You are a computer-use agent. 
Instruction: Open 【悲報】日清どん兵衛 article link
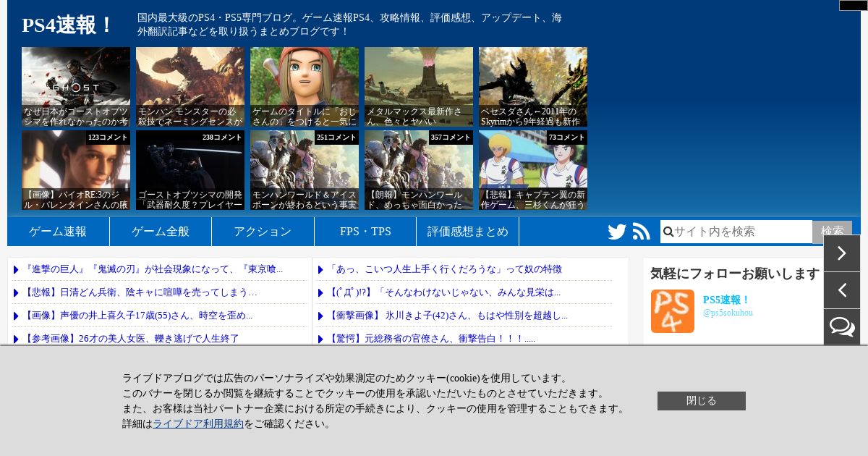pos(141,292)
